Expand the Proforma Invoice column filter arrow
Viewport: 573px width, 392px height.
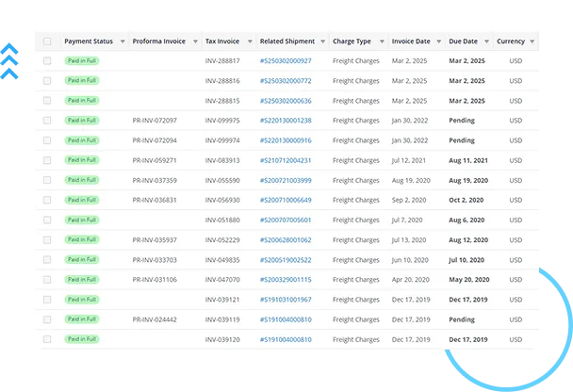click(195, 41)
